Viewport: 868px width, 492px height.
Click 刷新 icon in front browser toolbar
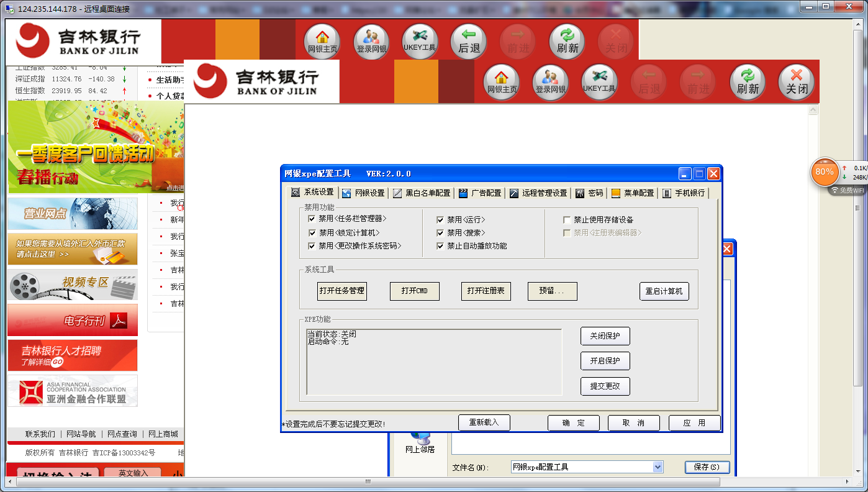[748, 82]
